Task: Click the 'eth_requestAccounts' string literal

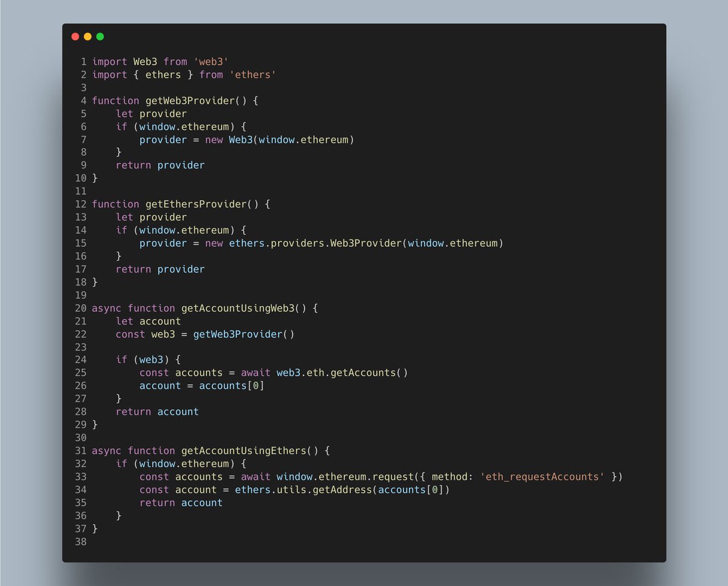Action: (x=542, y=477)
